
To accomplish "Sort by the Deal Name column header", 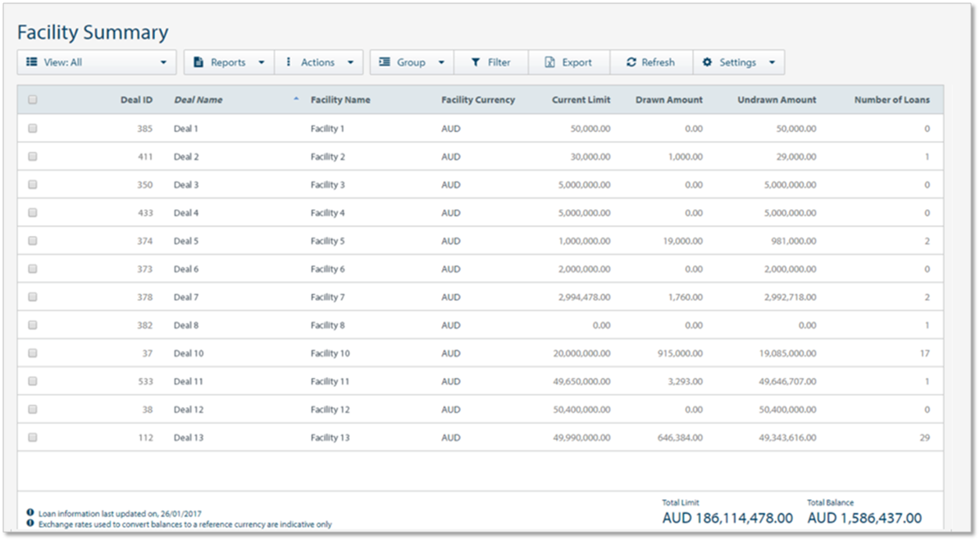I will coord(198,100).
